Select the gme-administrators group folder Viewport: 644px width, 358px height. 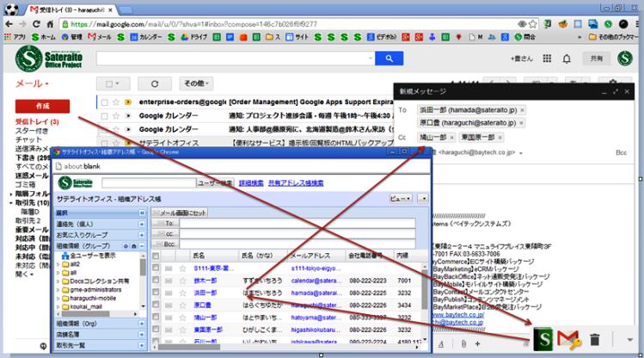[95, 290]
